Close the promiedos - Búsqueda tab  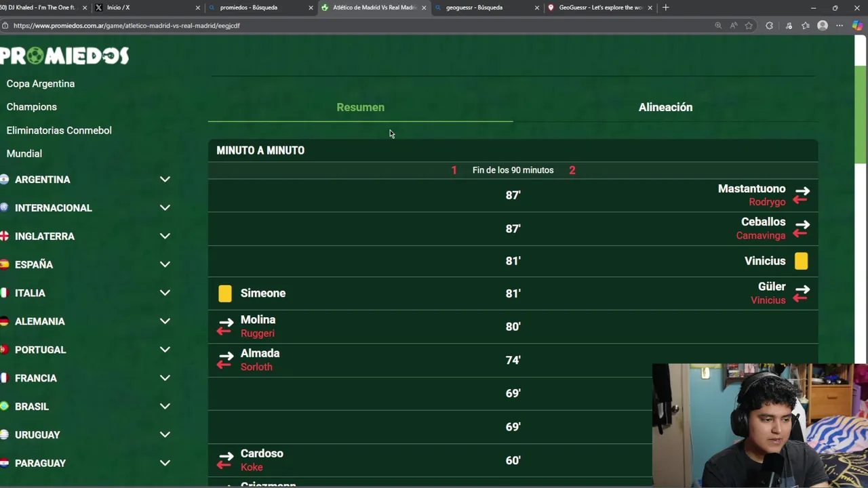311,7
